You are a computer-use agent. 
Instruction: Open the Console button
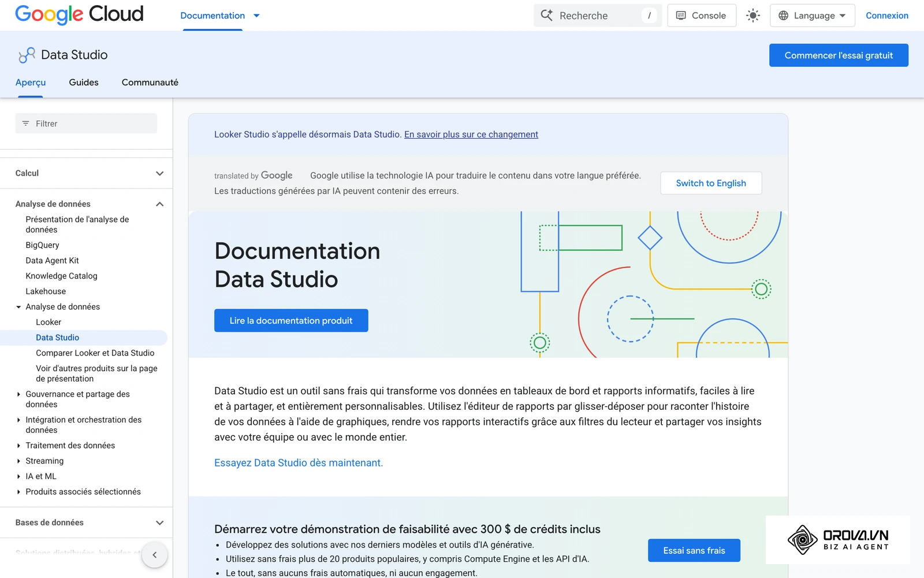[702, 16]
